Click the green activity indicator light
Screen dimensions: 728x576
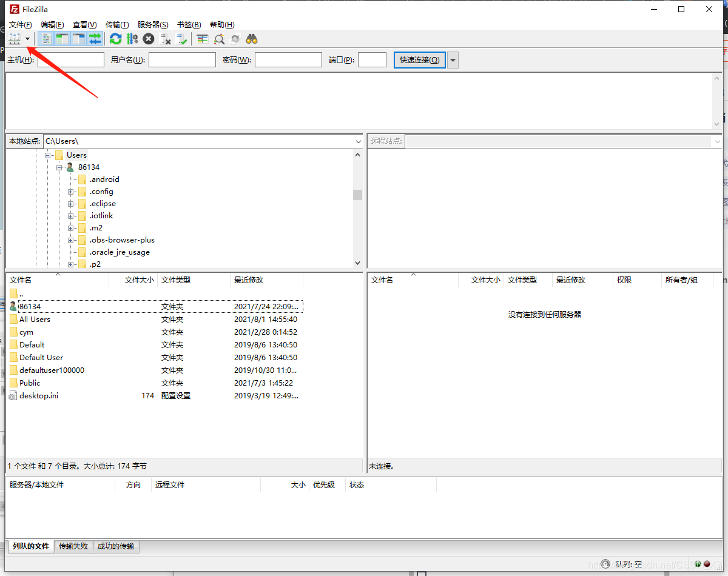pos(698,563)
